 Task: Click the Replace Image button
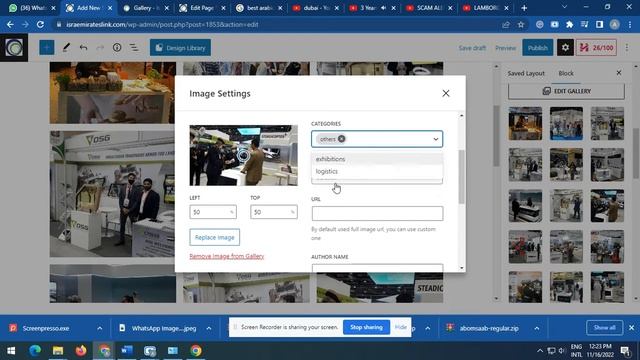pyautogui.click(x=214, y=237)
